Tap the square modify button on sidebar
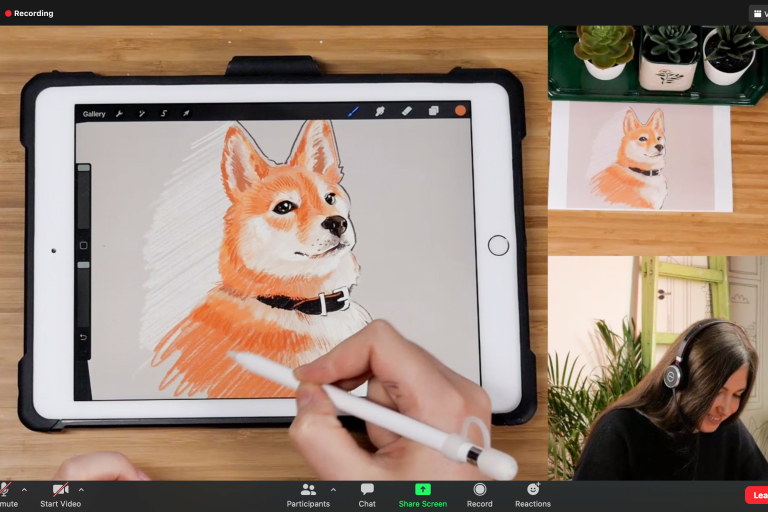The width and height of the screenshot is (768, 512). coord(84,245)
